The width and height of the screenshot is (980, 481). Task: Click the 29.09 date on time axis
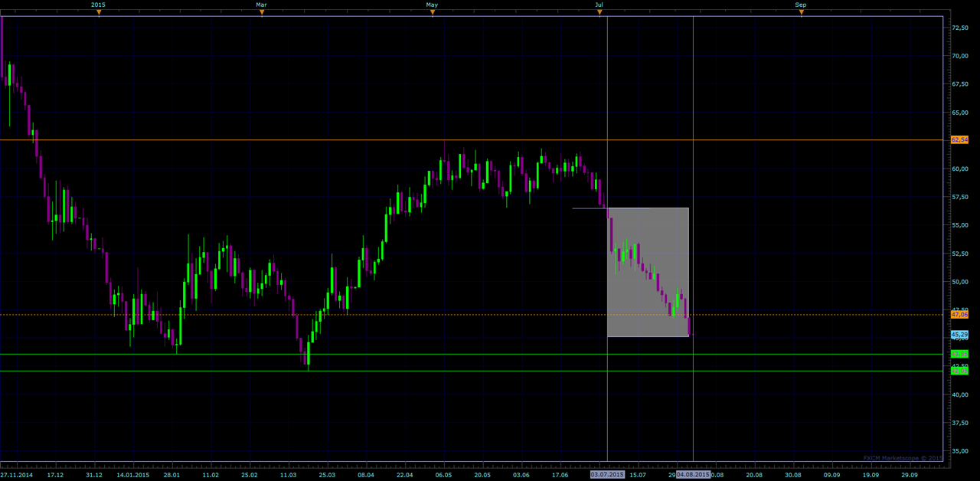(x=908, y=475)
